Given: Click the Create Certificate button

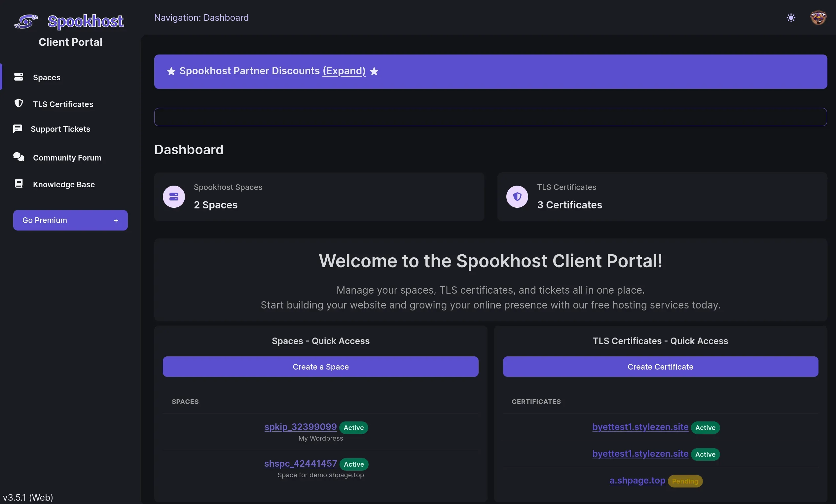Looking at the screenshot, I should [660, 367].
